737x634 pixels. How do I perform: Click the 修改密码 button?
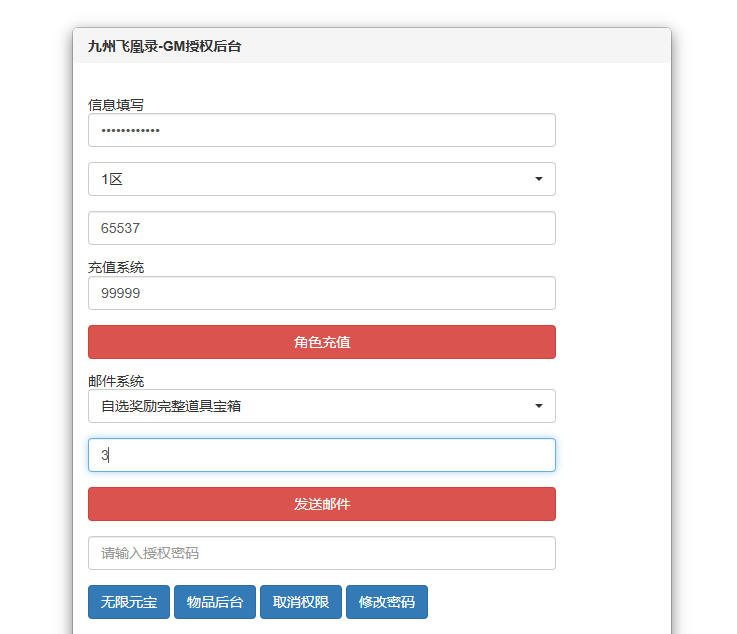point(387,602)
